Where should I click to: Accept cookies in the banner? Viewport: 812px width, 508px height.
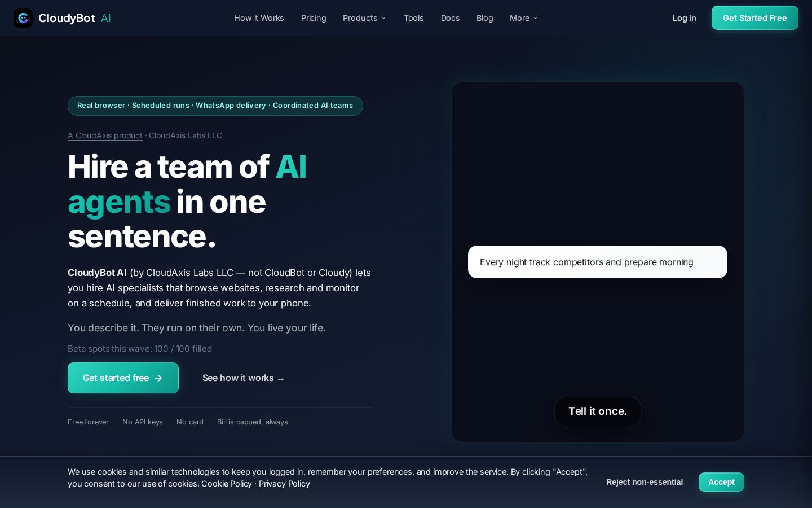click(721, 482)
